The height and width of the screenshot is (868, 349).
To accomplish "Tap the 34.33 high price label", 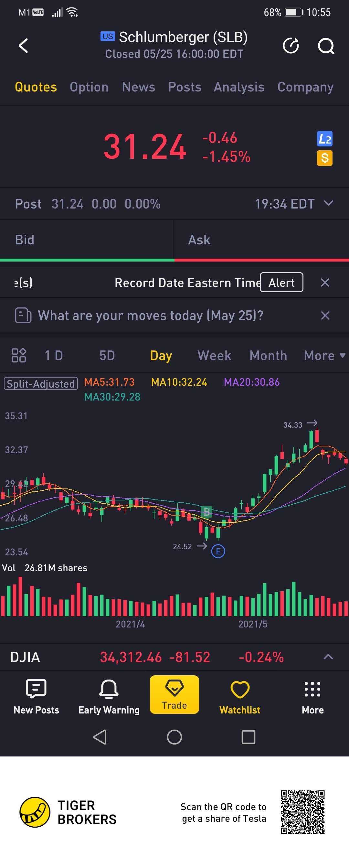I will click(293, 424).
